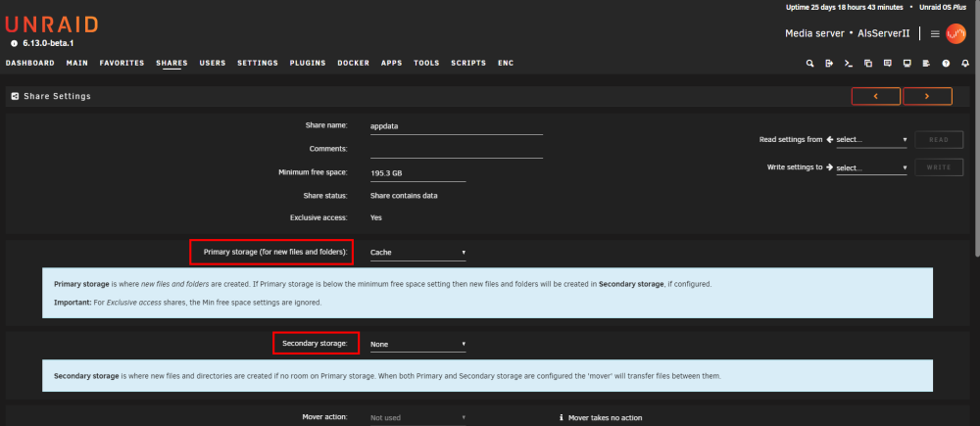Click the logout icon in toolbar
980x426 pixels.
(829, 63)
